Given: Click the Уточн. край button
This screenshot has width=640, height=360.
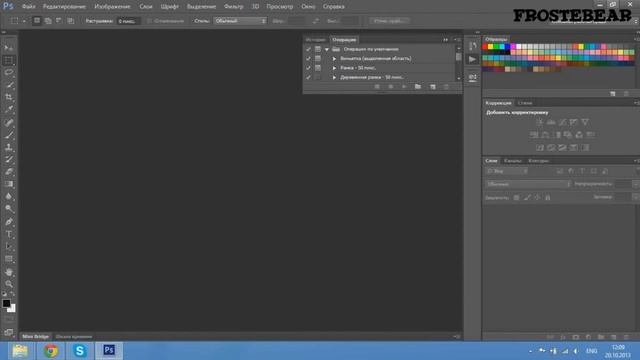Looking at the screenshot, I should coord(390,20).
